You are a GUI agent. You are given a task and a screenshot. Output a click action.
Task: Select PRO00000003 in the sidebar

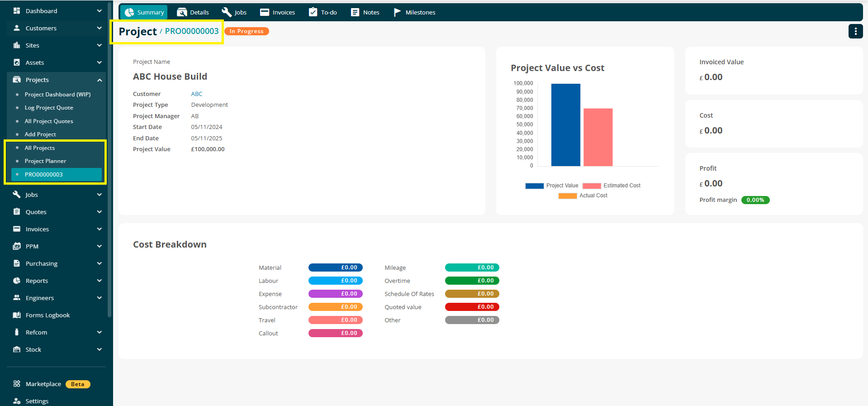57,175
